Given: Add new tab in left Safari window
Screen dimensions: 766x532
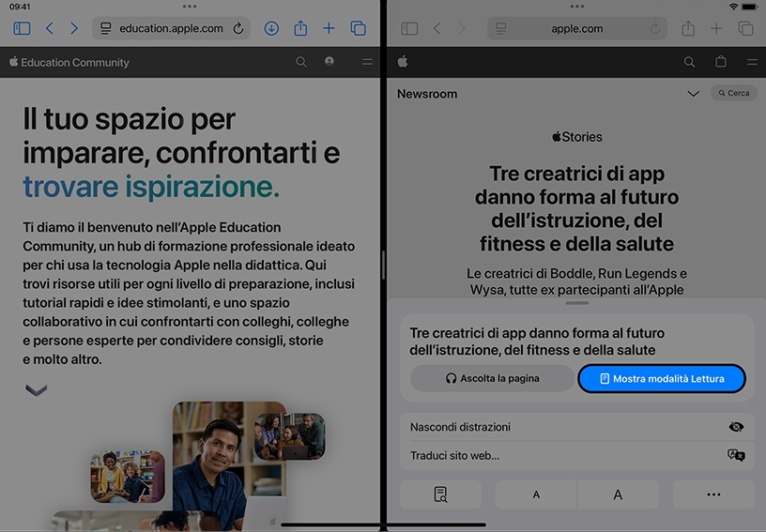Looking at the screenshot, I should [329, 28].
